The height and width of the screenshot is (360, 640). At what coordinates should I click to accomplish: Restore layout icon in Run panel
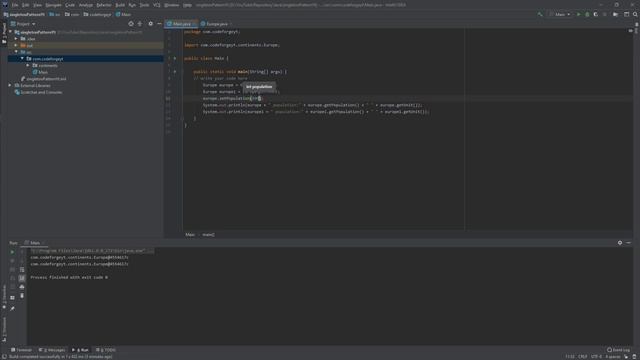(12, 298)
